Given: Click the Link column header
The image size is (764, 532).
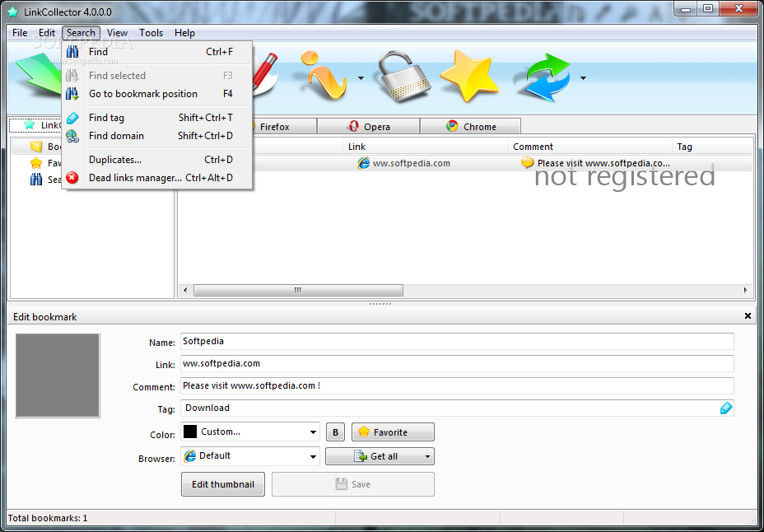Looking at the screenshot, I should click(426, 147).
